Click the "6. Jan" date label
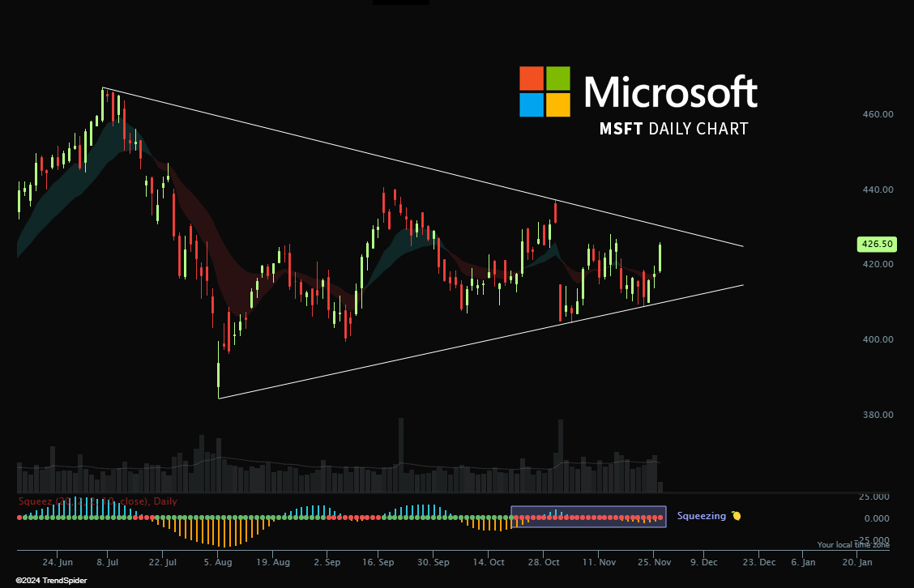Viewport: 914px width, 588px height. point(803,562)
